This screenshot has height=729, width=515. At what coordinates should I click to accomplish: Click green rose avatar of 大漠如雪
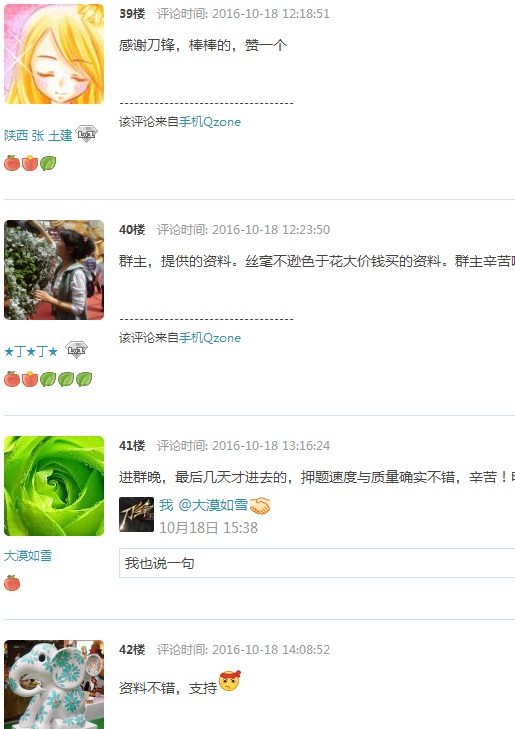[54, 486]
